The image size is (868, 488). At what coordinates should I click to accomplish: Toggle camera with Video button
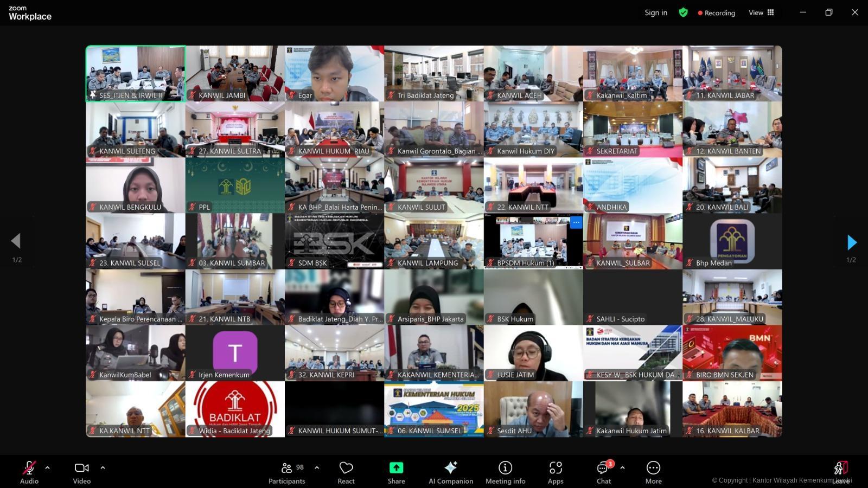click(82, 472)
